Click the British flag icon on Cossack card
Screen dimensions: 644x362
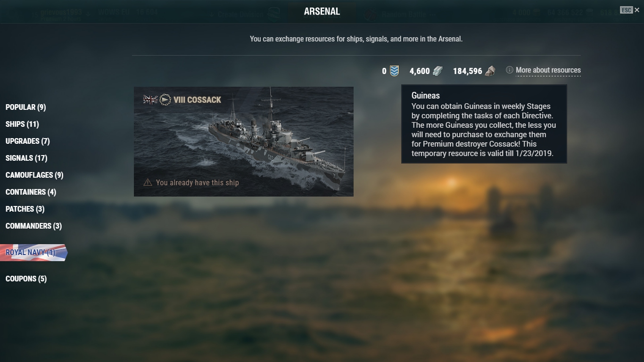150,99
